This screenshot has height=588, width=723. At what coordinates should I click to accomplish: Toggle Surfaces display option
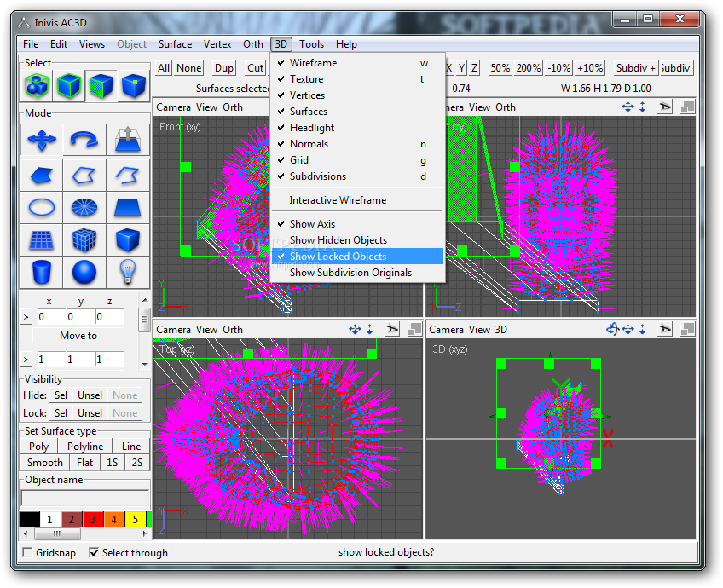click(x=358, y=112)
